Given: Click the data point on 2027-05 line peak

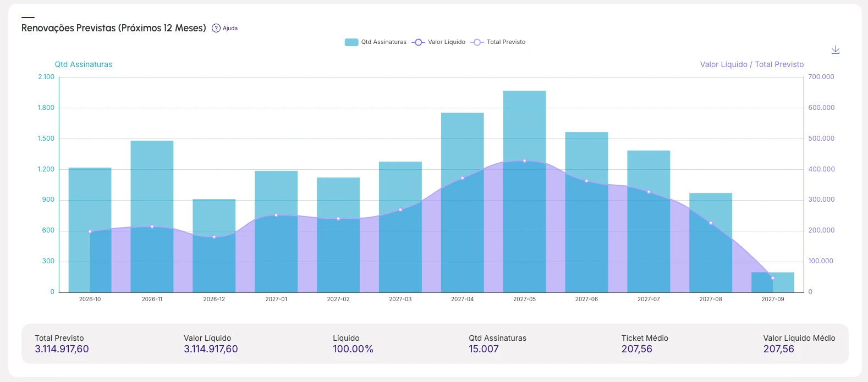Looking at the screenshot, I should (x=524, y=160).
